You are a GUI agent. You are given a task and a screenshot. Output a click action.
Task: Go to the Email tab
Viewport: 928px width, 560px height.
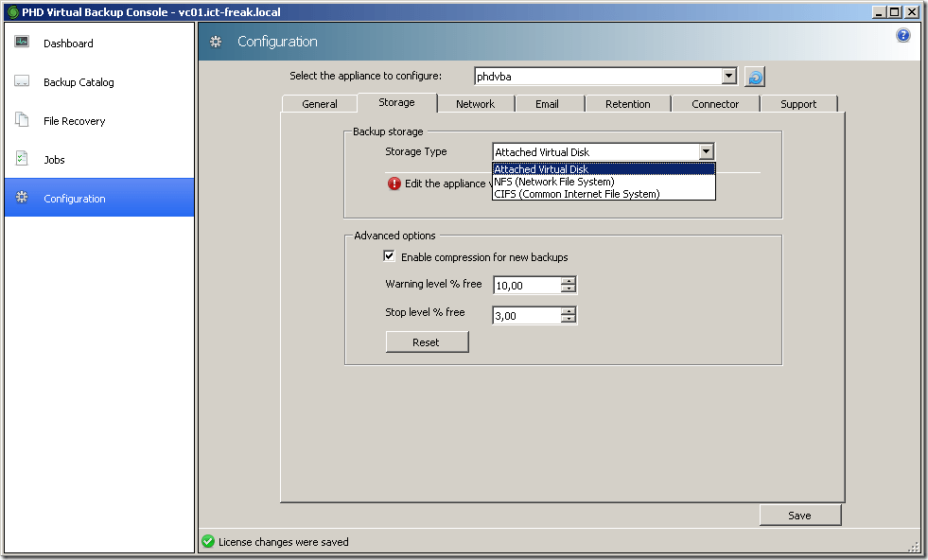pos(547,104)
